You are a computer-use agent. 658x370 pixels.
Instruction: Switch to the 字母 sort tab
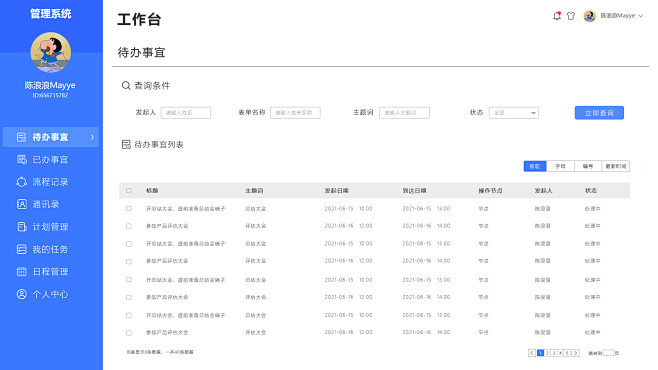560,166
